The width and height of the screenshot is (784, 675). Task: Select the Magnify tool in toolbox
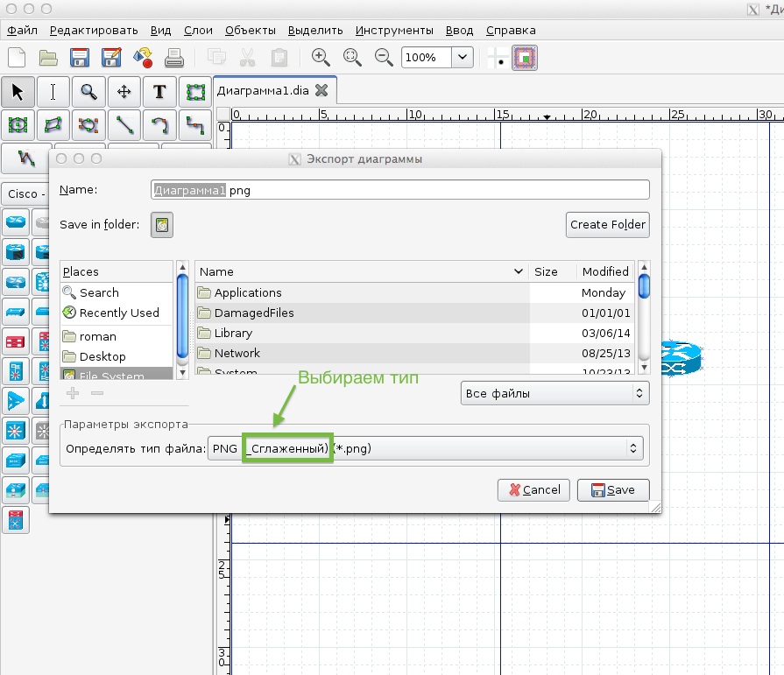(x=88, y=92)
